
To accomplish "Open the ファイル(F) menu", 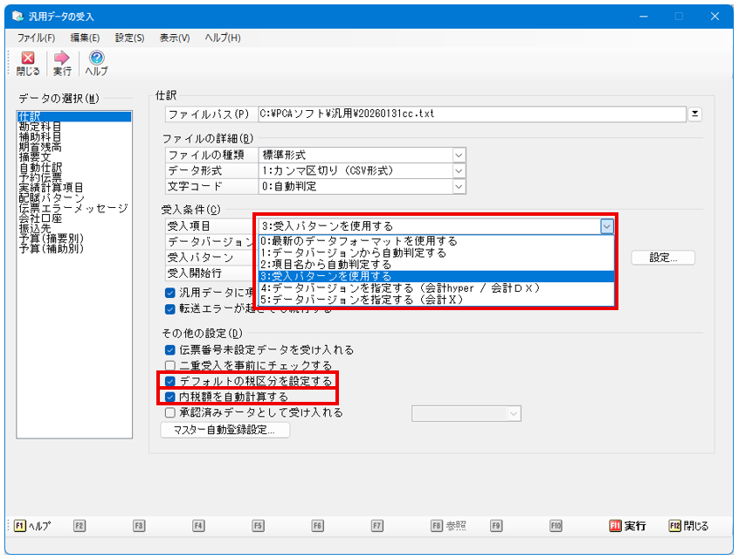I will 36,38.
